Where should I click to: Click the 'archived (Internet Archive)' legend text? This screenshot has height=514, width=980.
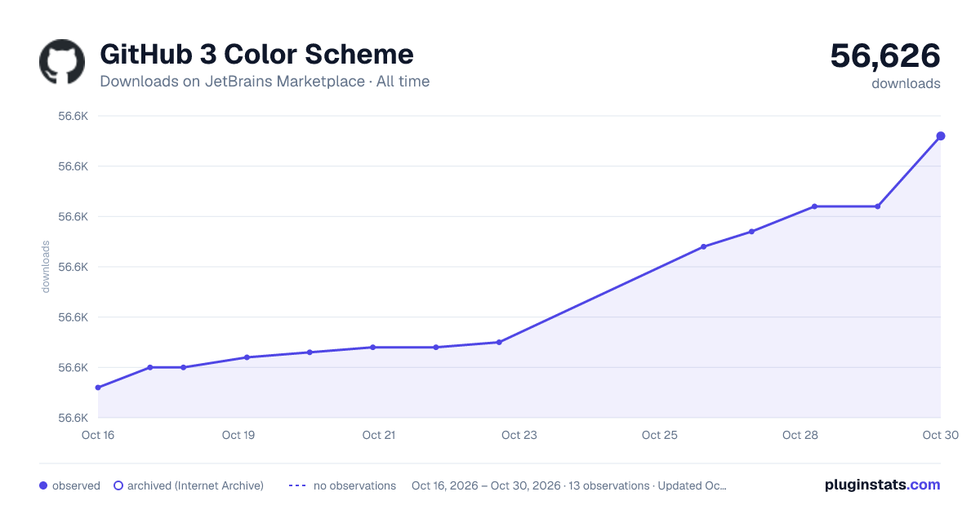195,485
